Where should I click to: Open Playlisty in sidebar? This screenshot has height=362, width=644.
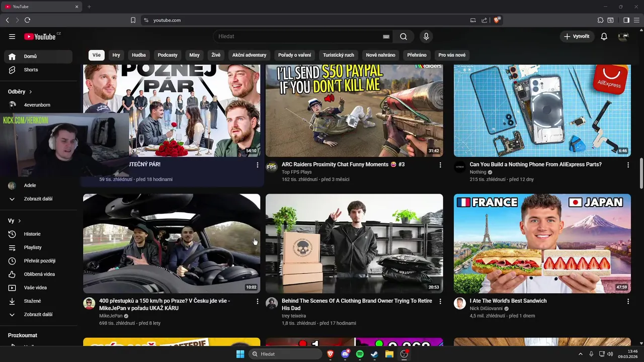tap(38, 247)
